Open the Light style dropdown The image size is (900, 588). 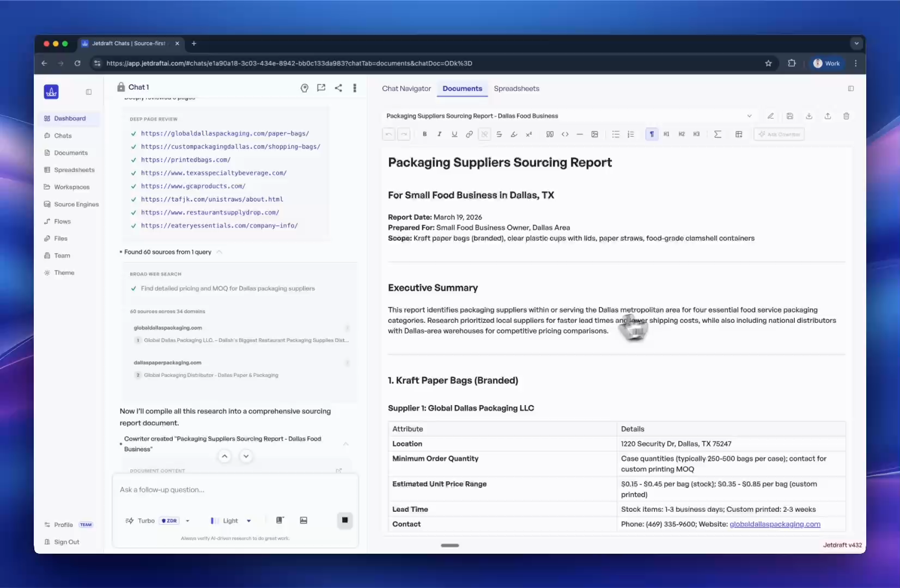tap(248, 520)
